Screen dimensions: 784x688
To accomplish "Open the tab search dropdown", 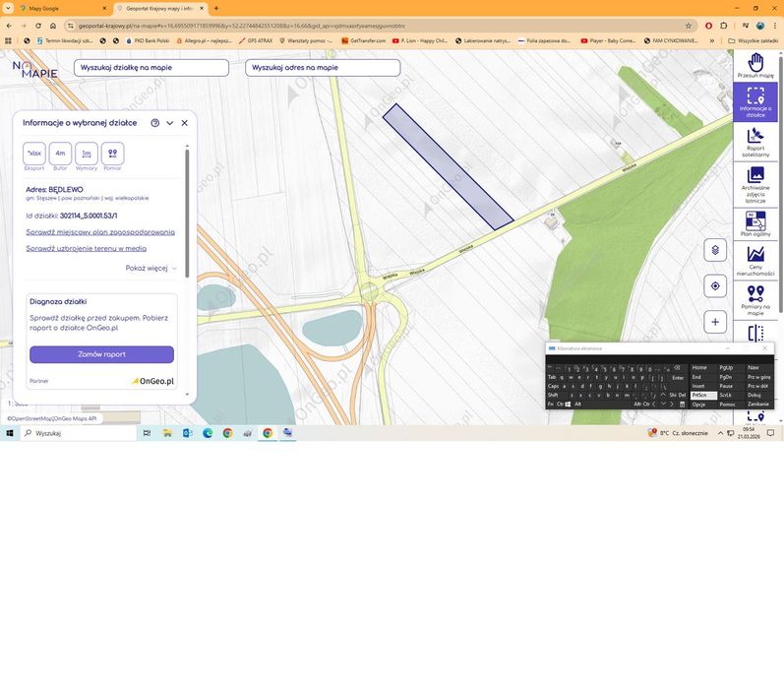I will 8,9.
